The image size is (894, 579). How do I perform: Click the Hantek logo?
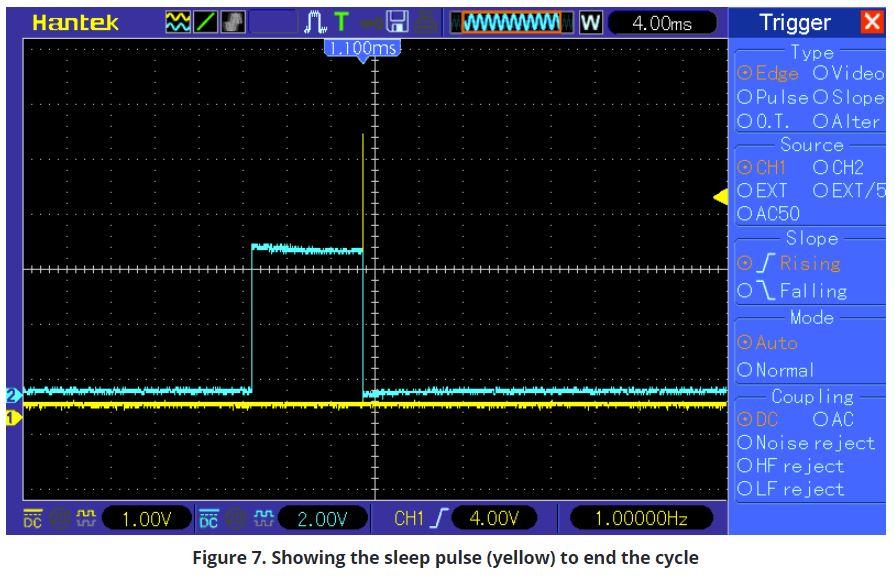(75, 23)
